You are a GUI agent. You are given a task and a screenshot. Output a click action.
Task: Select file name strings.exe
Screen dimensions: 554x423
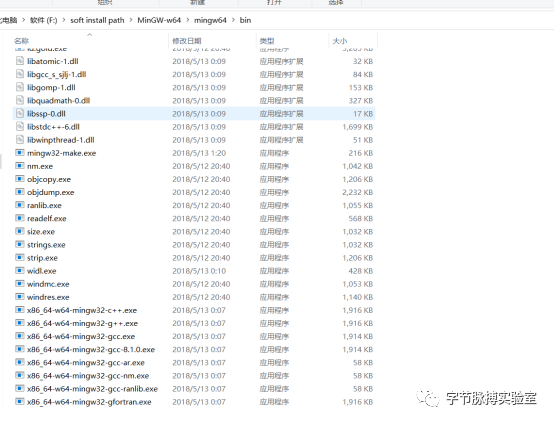[46, 245]
